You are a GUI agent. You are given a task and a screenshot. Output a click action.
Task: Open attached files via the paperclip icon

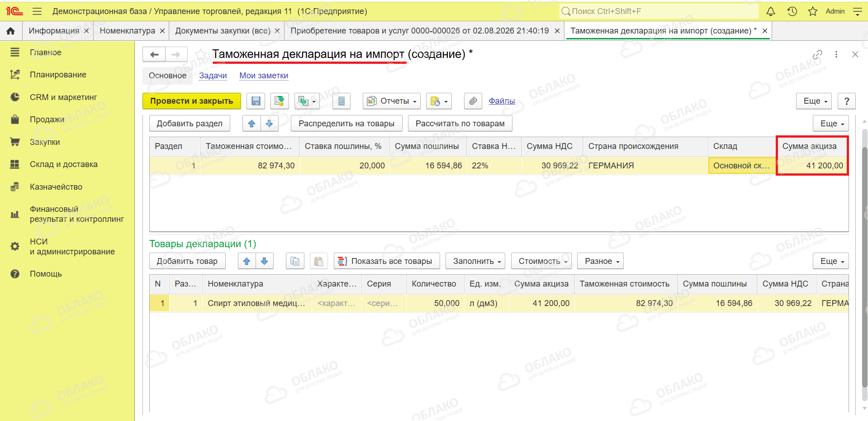click(x=473, y=101)
